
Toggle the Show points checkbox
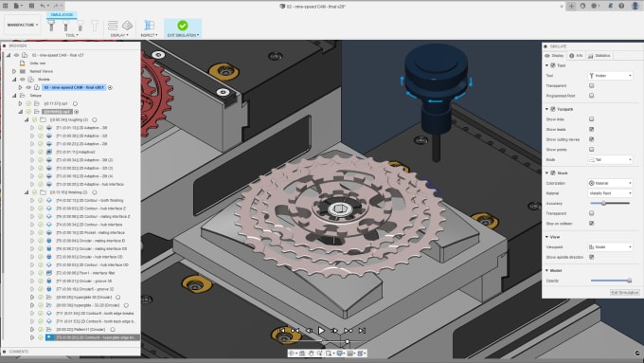click(x=591, y=150)
